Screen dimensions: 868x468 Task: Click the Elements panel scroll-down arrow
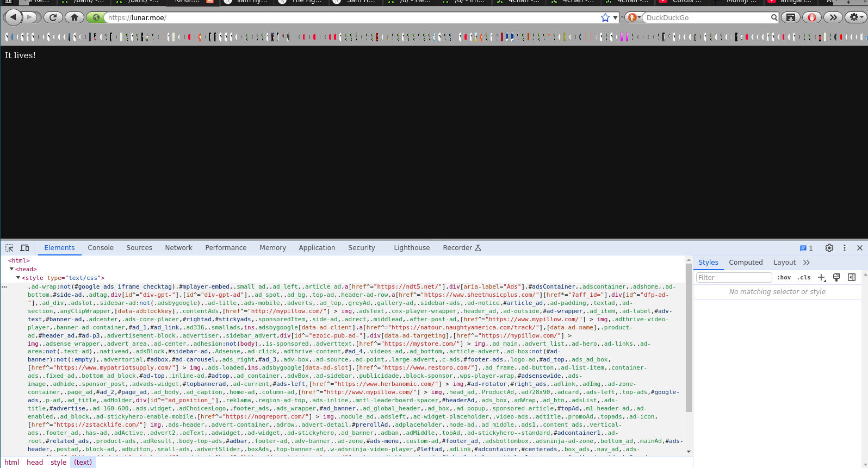click(x=689, y=452)
